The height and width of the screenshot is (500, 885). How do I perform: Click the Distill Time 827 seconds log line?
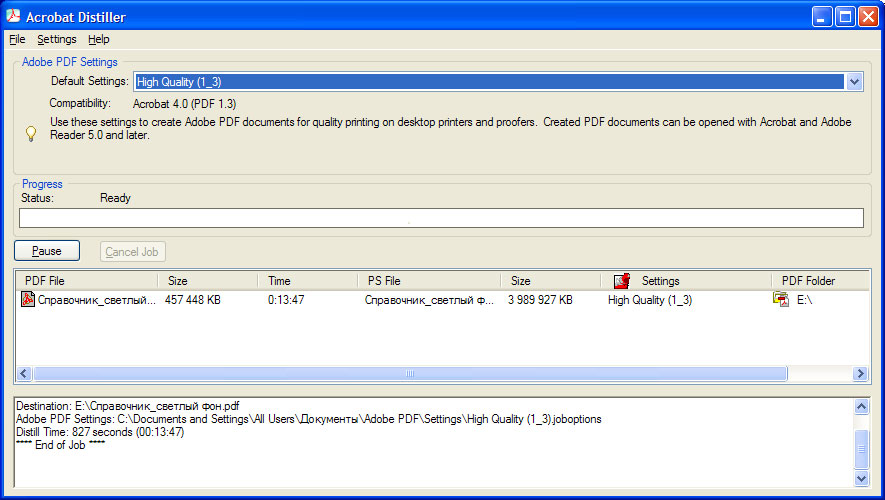(x=100, y=432)
